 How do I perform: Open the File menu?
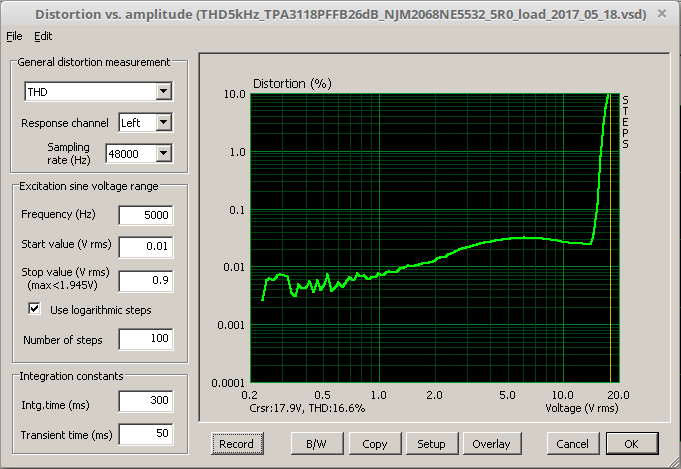[14, 35]
